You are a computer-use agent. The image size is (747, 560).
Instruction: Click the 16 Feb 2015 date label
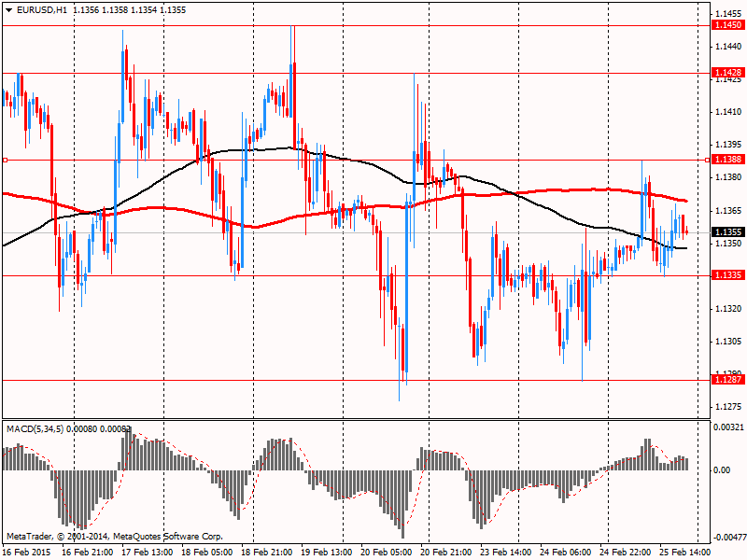coord(25,553)
